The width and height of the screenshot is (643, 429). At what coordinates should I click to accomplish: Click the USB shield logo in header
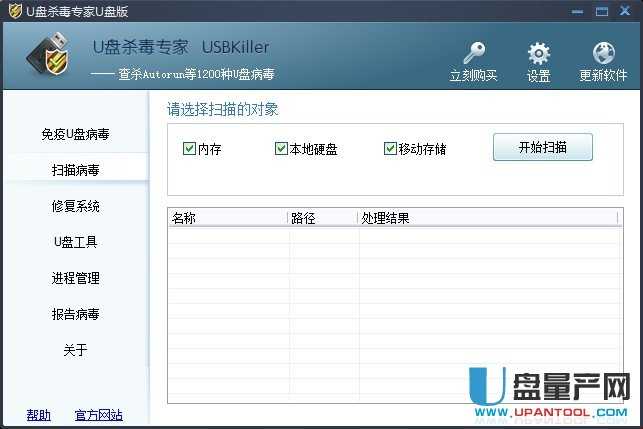51,58
